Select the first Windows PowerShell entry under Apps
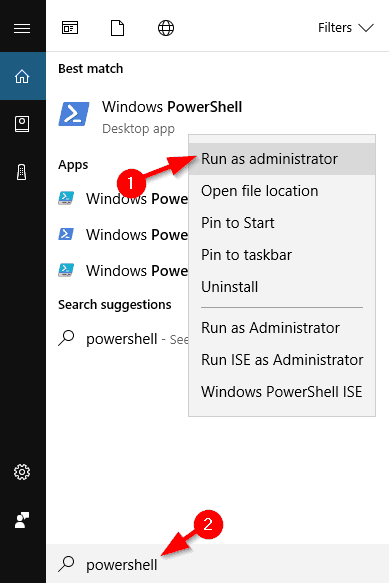The image size is (389, 583). click(x=123, y=199)
